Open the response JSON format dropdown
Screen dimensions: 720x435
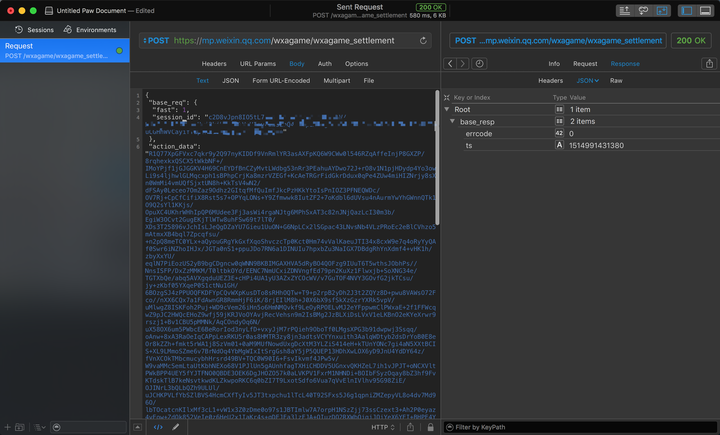point(588,80)
